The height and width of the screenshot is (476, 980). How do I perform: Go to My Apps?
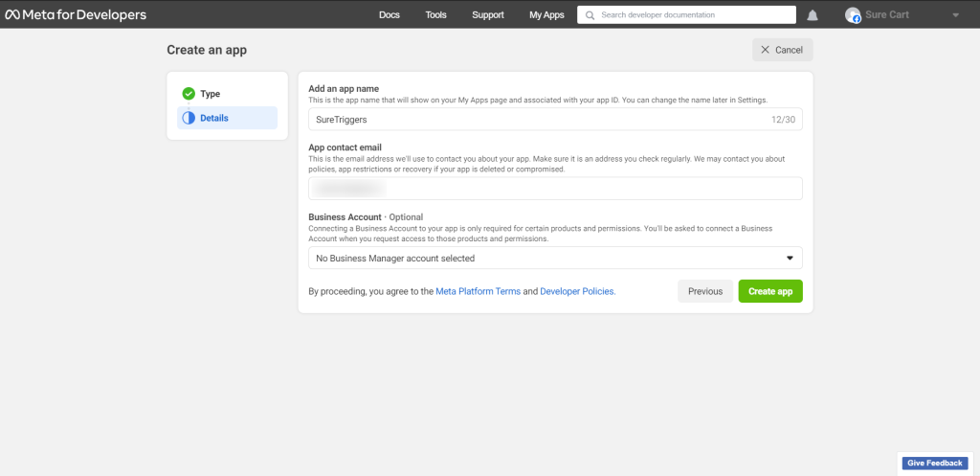[546, 15]
